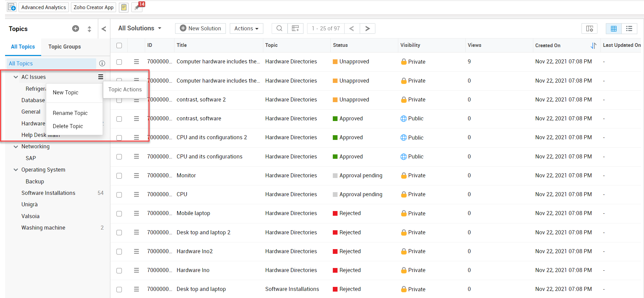Switch to the Topic Groups tab

click(x=64, y=47)
